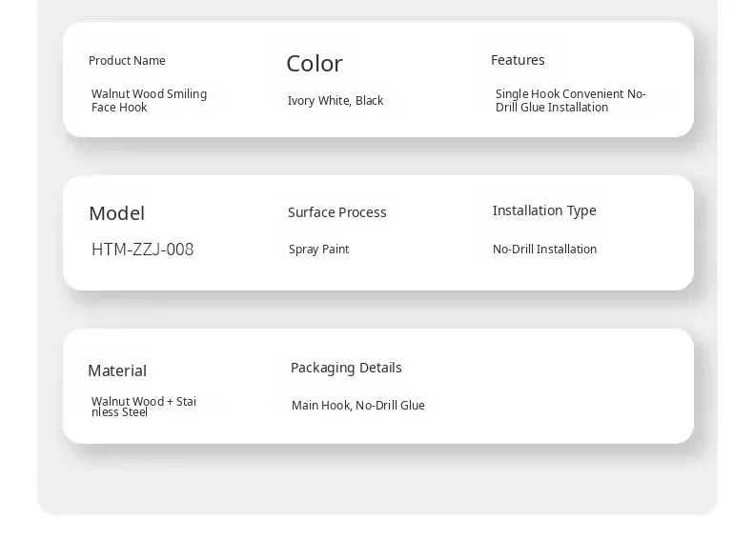Viewport: 753px width, 560px height.
Task: Click the Color heading
Action: point(314,64)
